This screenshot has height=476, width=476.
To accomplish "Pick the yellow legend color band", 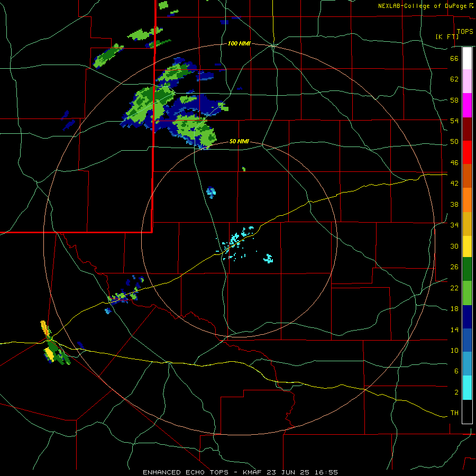I will coord(467,246).
